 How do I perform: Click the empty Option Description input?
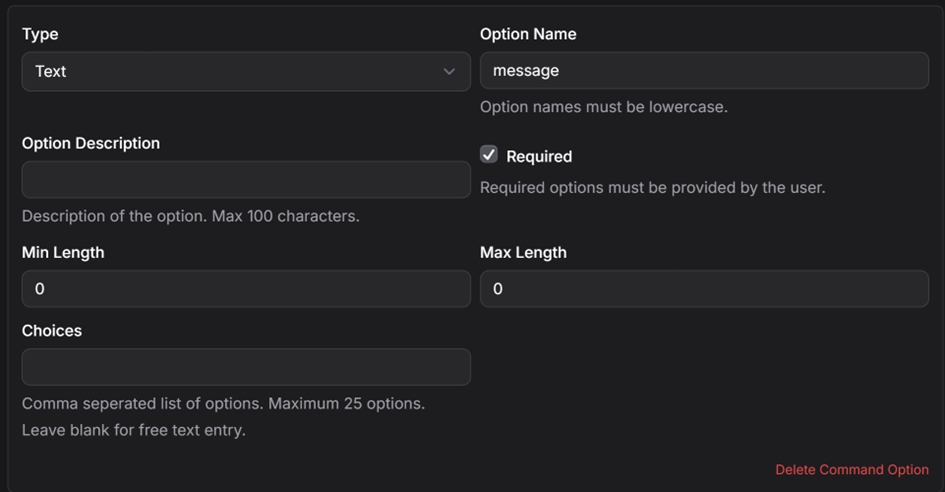point(246,179)
